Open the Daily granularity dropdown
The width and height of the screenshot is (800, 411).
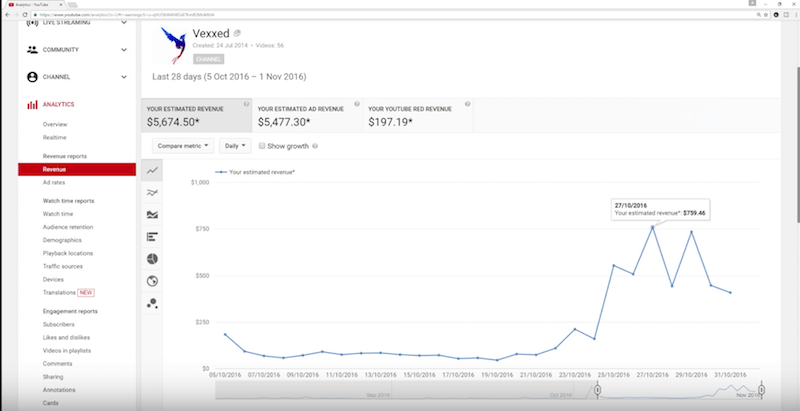pos(235,146)
